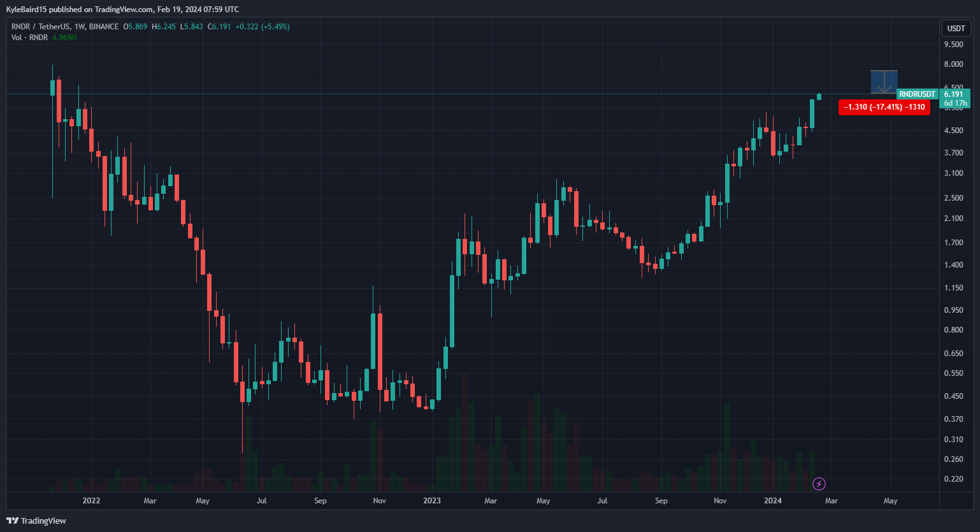Click the 8.000 price axis label
The height and width of the screenshot is (532, 980).
tap(954, 64)
